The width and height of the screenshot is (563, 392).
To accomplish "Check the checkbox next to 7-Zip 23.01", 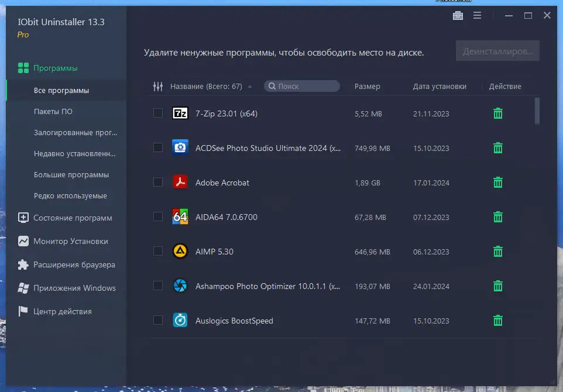I will click(157, 114).
